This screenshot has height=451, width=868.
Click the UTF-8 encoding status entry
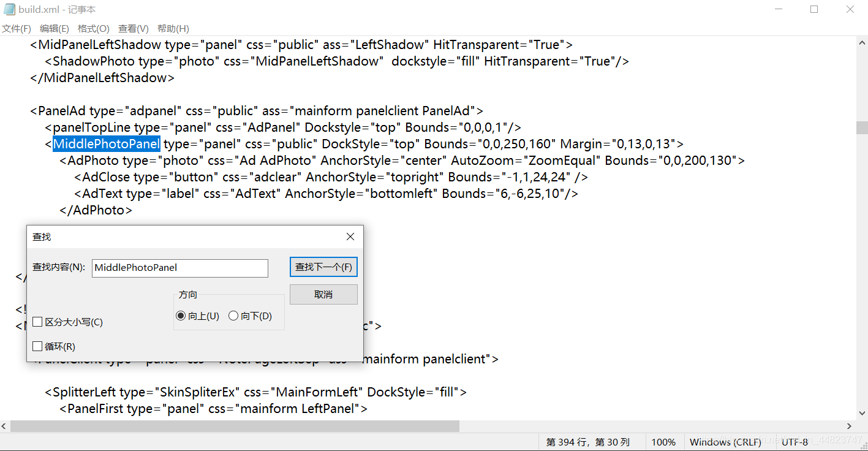pos(795,442)
